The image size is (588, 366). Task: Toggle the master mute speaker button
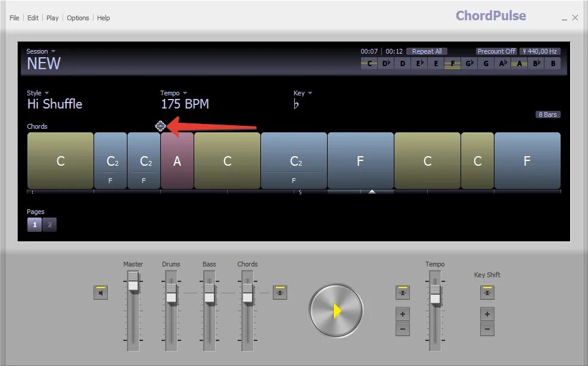pyautogui.click(x=101, y=293)
